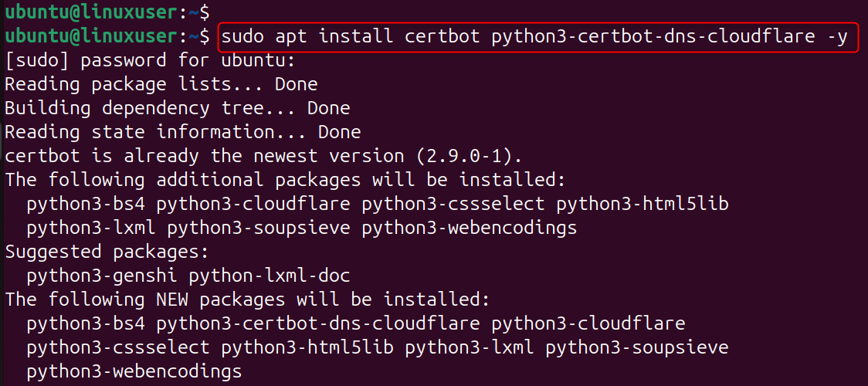Select the "Building dependency tree... Done" line
The height and width of the screenshot is (386, 868).
[177, 107]
